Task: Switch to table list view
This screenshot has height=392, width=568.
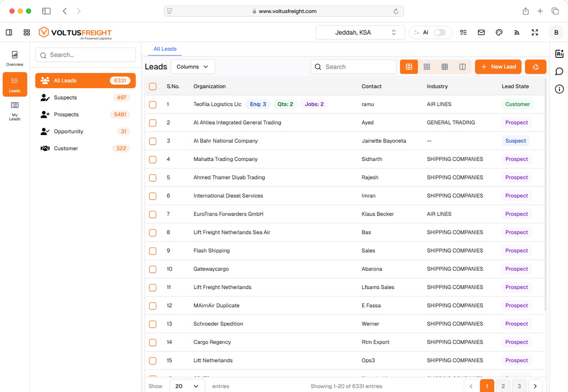Action: coord(409,67)
